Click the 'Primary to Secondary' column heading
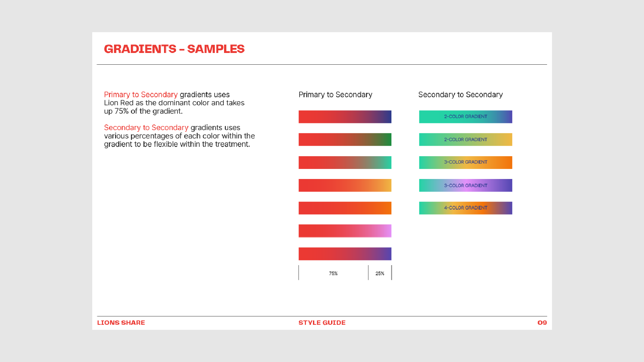The image size is (644, 362). 335,95
